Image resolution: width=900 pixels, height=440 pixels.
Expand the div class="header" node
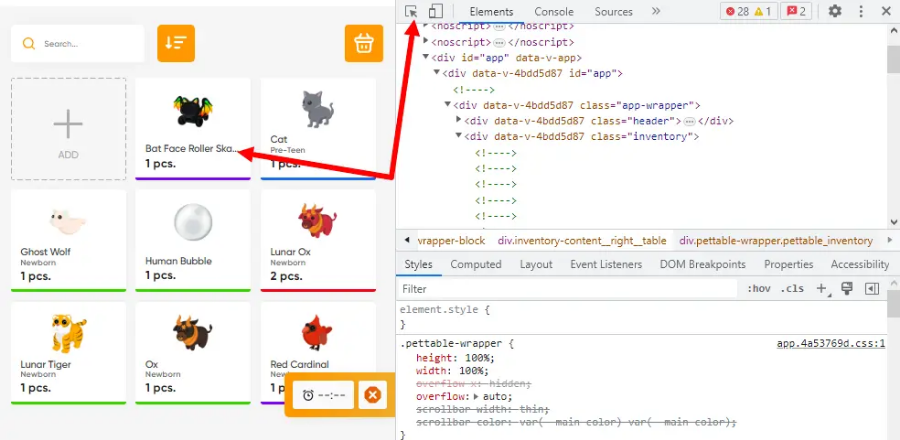(459, 120)
